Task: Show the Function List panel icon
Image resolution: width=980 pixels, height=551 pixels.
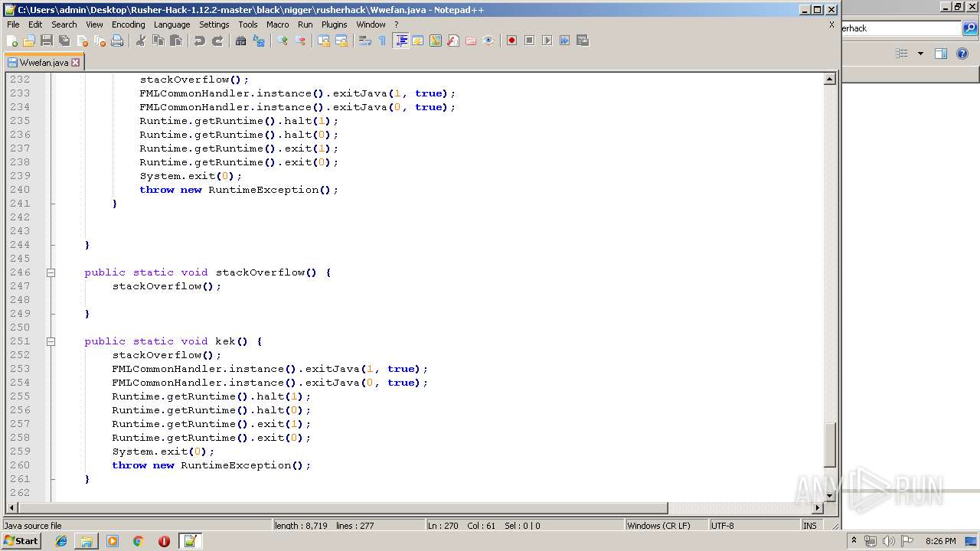Action: (453, 41)
